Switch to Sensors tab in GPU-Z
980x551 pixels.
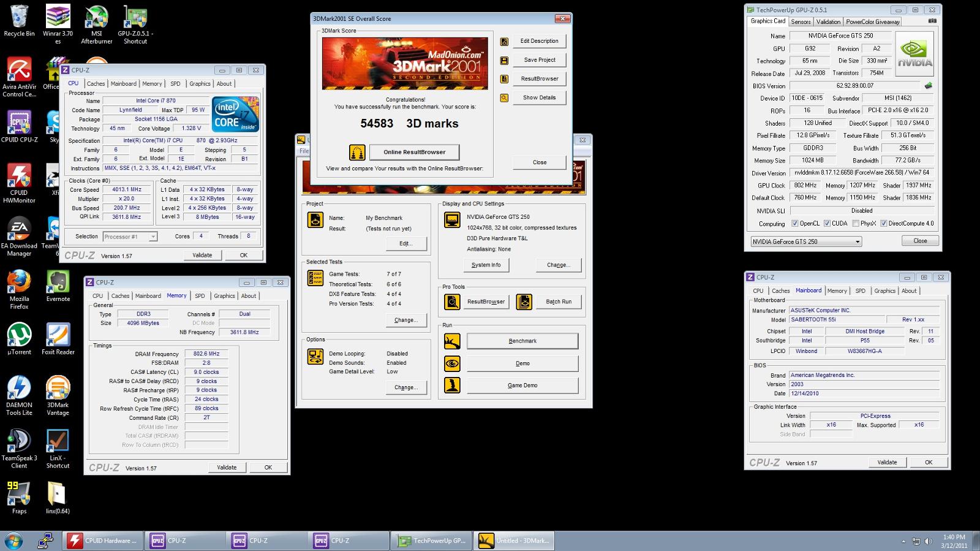tap(801, 21)
